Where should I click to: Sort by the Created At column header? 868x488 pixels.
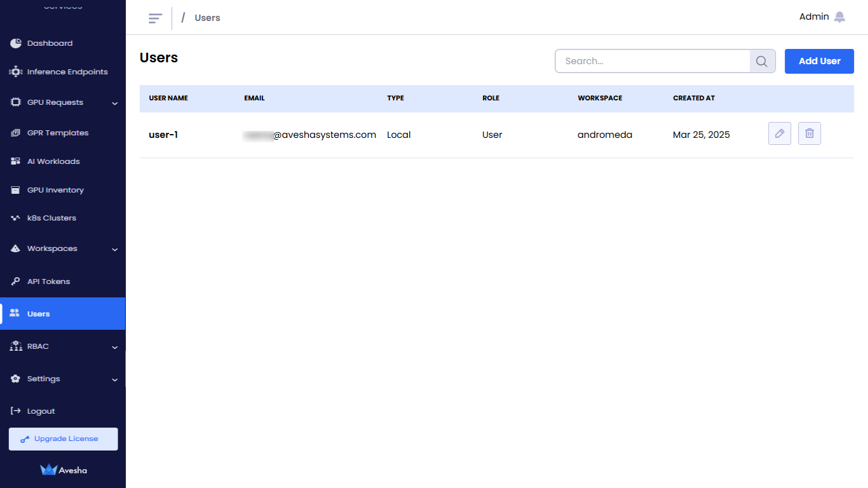(693, 98)
